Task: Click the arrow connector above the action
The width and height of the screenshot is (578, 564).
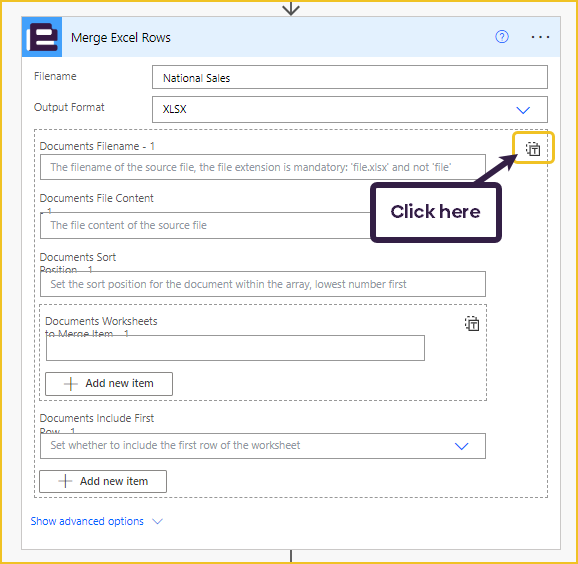Action: tap(291, 8)
